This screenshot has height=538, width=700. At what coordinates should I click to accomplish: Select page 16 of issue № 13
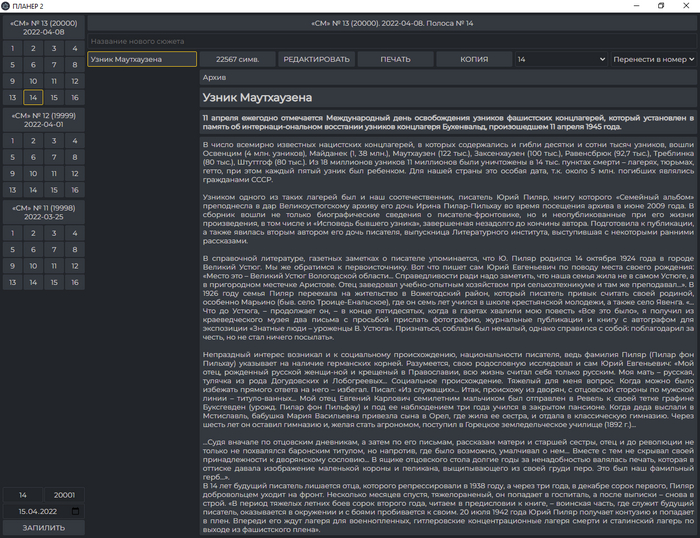[75, 97]
